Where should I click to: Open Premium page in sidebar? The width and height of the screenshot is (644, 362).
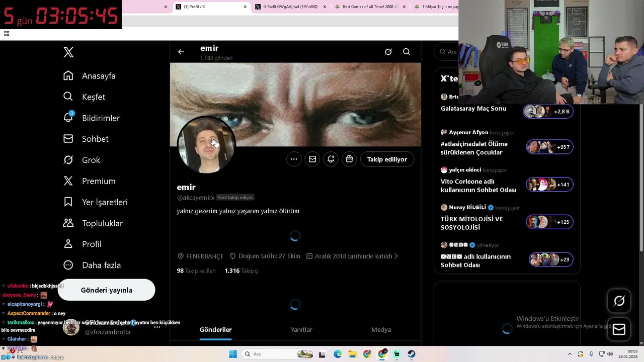click(90, 181)
